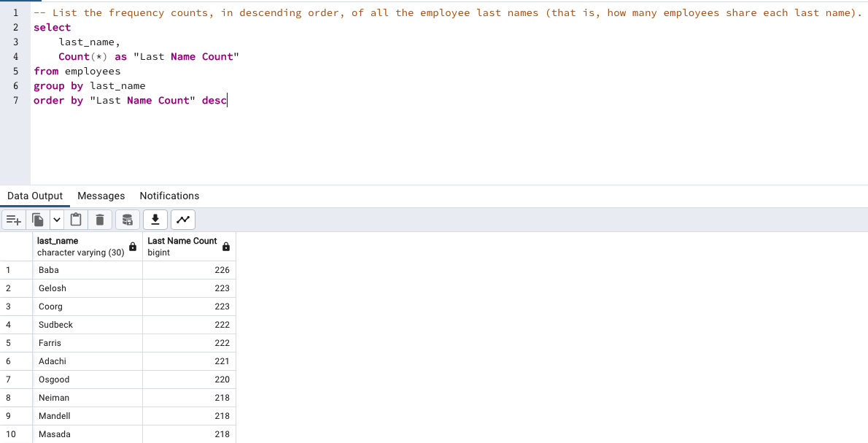This screenshot has height=443, width=868.
Task: Click the lock icon on last_name column
Action: point(132,247)
